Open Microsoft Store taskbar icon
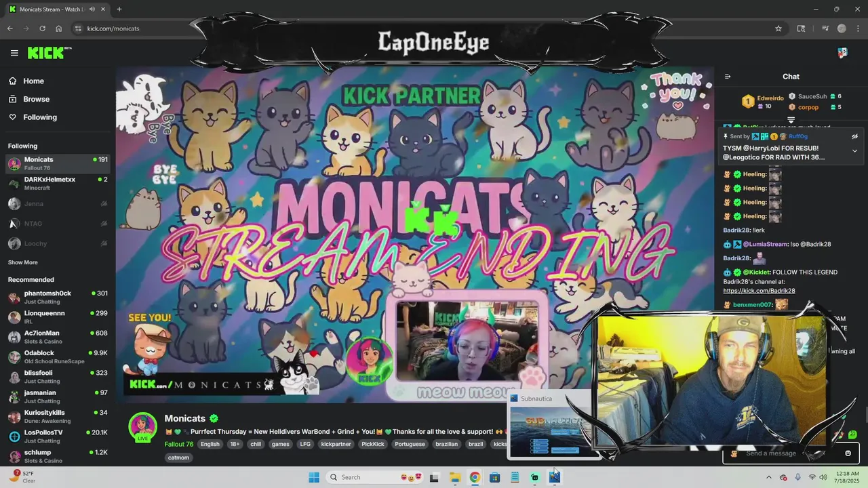 tap(494, 477)
